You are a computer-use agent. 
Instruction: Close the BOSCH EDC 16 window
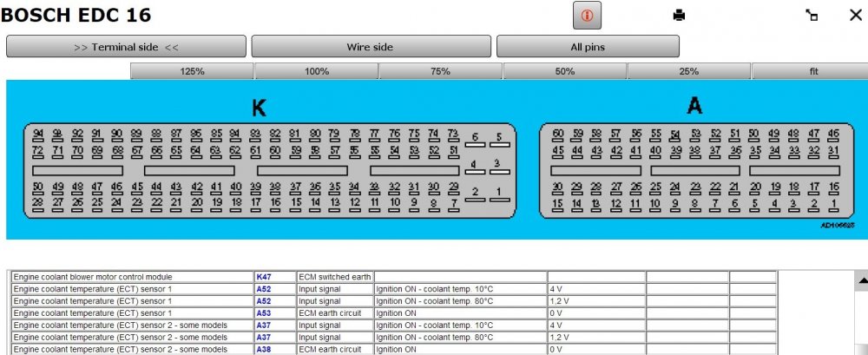coord(855,16)
